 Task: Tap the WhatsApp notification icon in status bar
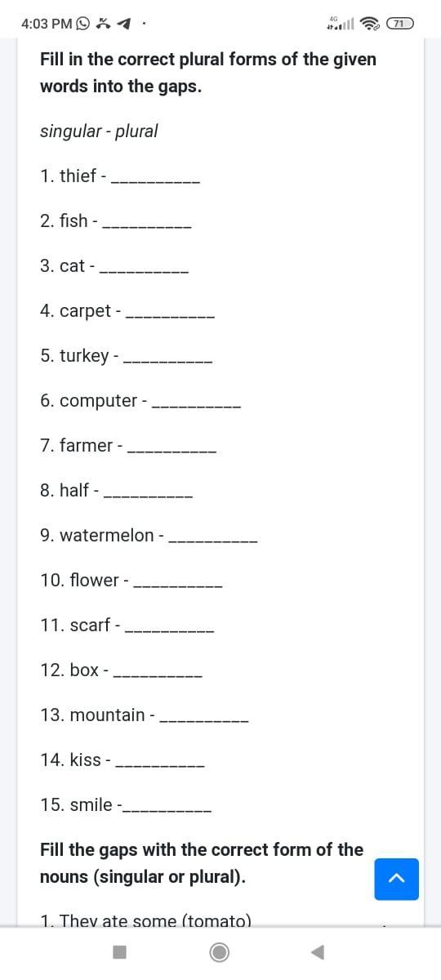[x=83, y=24]
